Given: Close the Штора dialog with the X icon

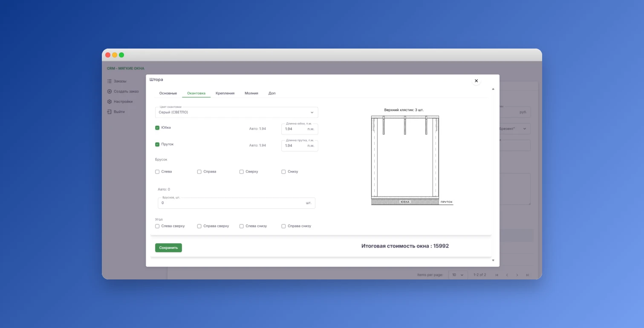Looking at the screenshot, I should (x=476, y=81).
